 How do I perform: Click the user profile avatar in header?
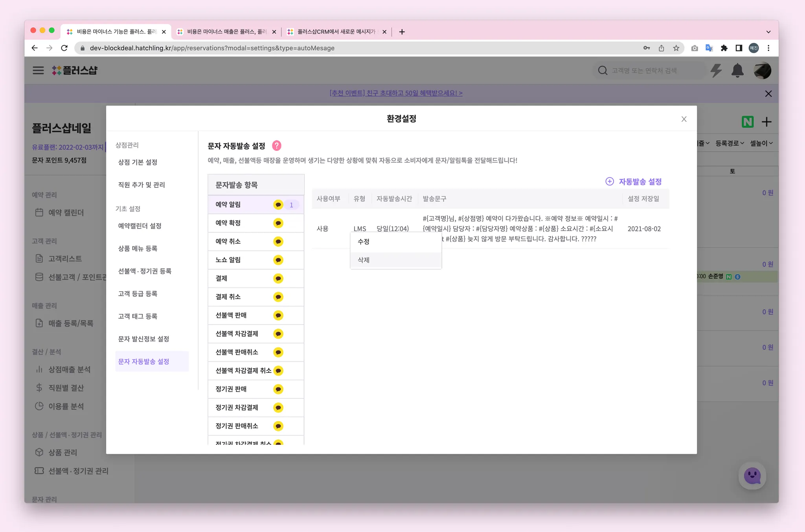762,71
